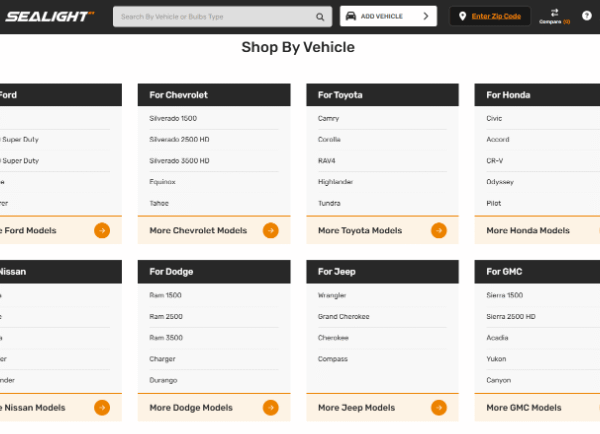Viewport: 600px width, 434px height.
Task: Open More Chevrolet Models link
Action: click(x=198, y=230)
